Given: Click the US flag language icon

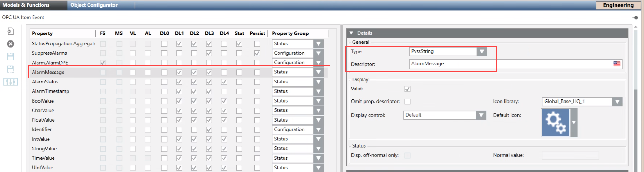Looking at the screenshot, I should pos(616,64).
